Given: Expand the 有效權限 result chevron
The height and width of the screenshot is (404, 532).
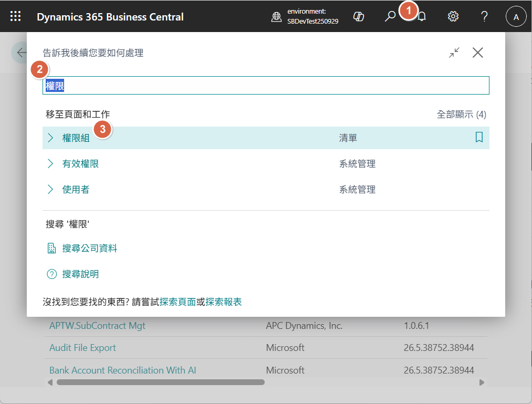Looking at the screenshot, I should (x=50, y=163).
